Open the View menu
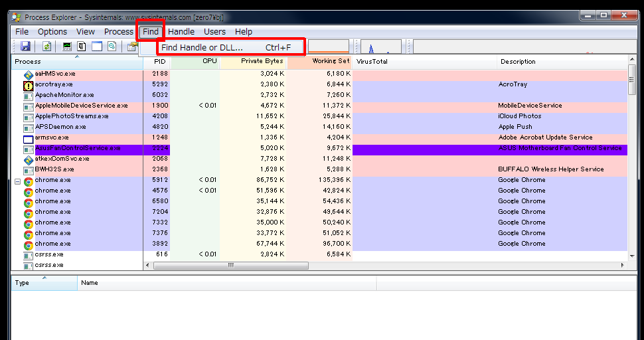 click(x=86, y=32)
